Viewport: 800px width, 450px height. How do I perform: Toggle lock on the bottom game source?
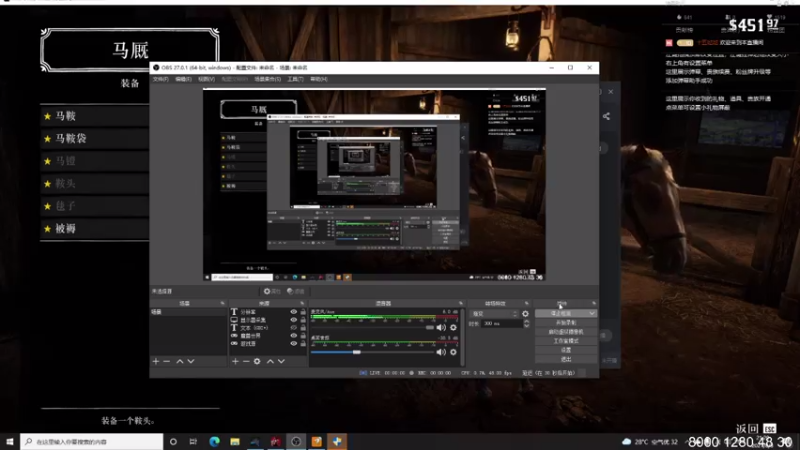(303, 344)
